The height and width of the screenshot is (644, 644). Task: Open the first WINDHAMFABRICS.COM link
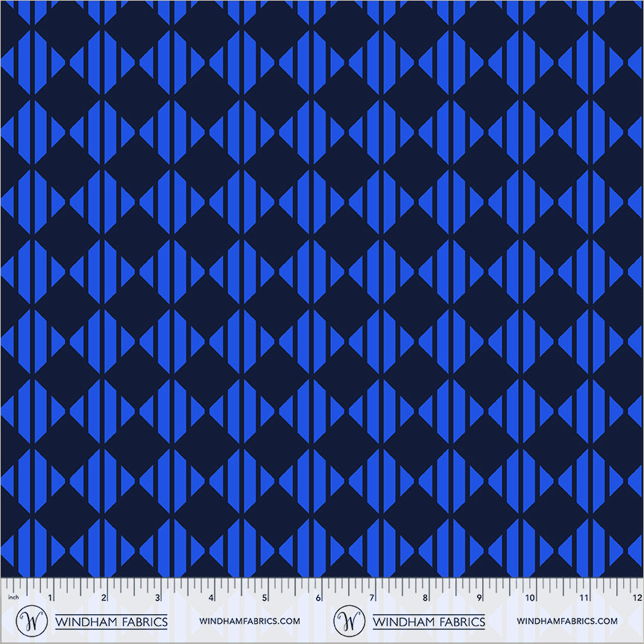[250, 621]
